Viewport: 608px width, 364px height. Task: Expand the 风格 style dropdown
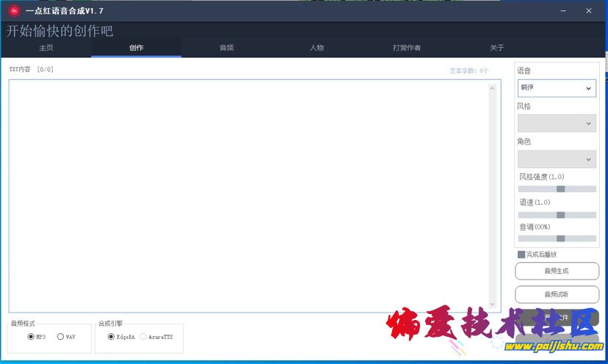tap(557, 123)
